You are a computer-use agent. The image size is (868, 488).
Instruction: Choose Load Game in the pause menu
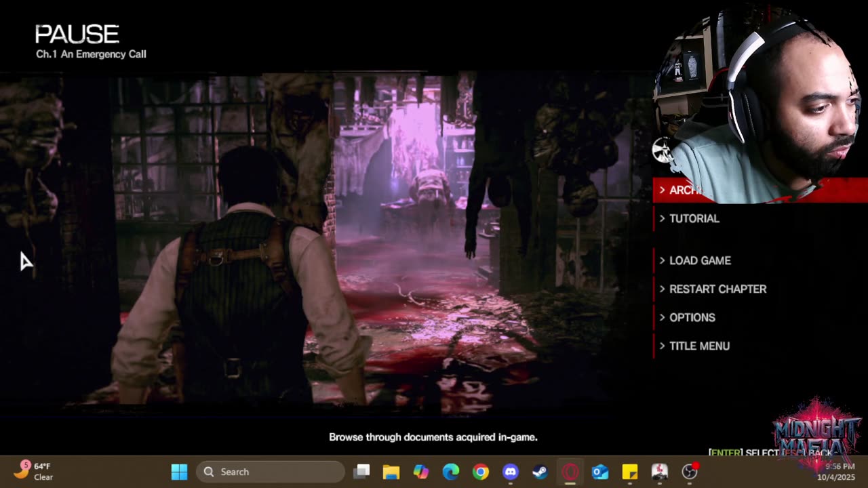coord(700,260)
